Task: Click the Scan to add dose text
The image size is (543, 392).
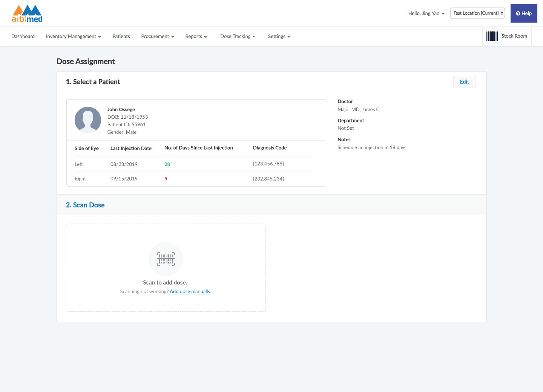Action: click(165, 282)
